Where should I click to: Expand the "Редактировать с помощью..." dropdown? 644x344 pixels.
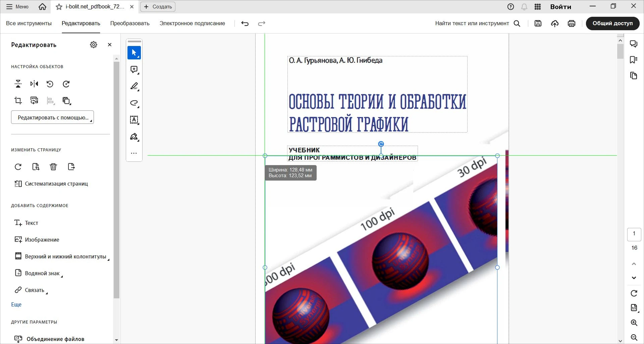point(53,117)
